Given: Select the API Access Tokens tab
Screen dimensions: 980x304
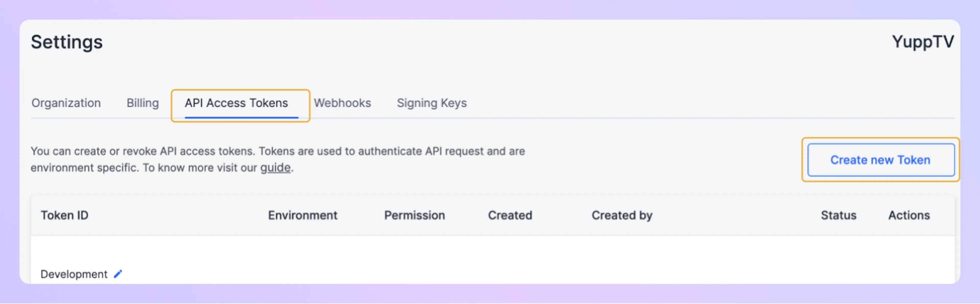Looking at the screenshot, I should click(236, 103).
